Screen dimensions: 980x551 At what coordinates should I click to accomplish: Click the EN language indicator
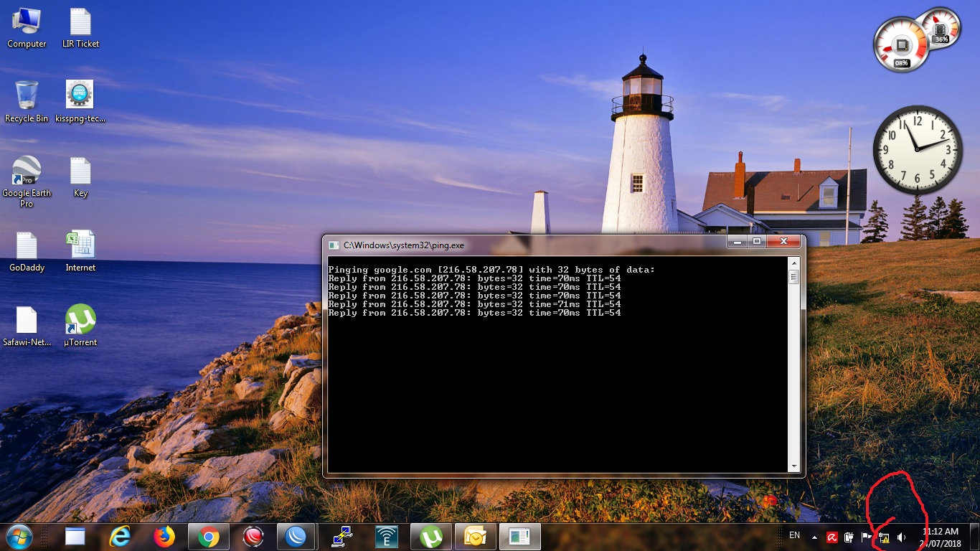794,535
